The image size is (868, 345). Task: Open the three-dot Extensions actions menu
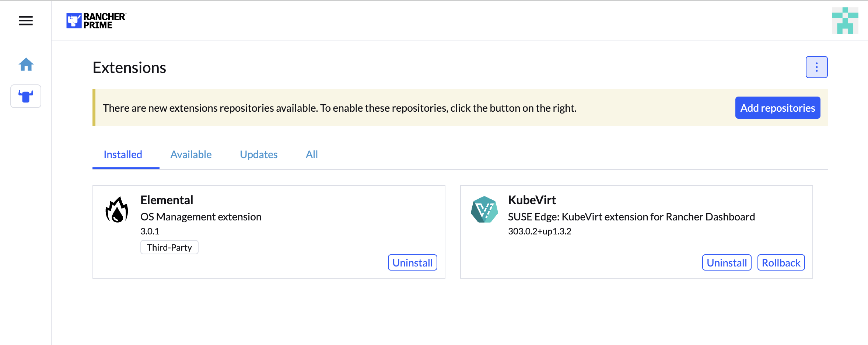(816, 67)
